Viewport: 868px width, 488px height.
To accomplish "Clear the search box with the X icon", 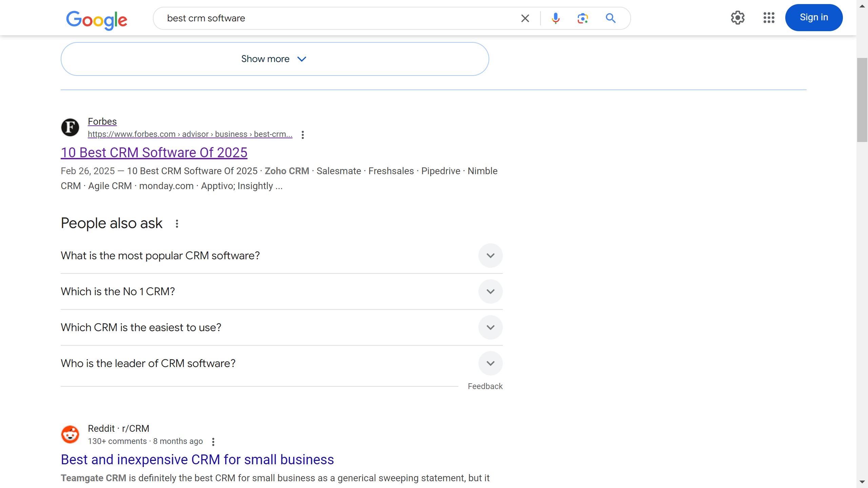I will (525, 18).
